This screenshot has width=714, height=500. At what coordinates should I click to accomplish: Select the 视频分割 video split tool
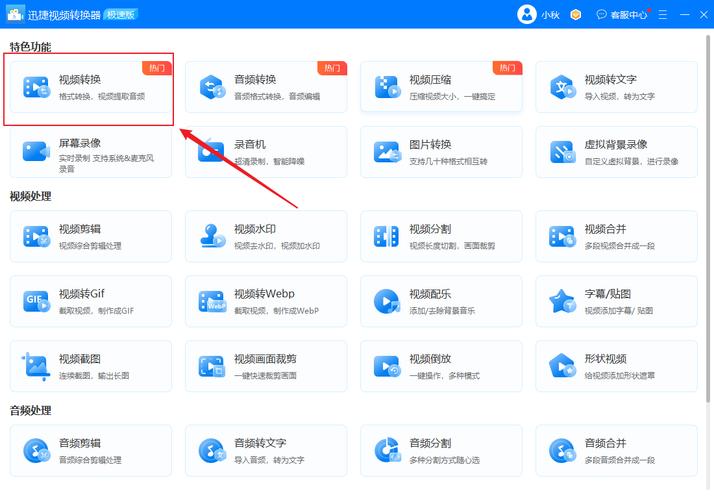(x=440, y=236)
